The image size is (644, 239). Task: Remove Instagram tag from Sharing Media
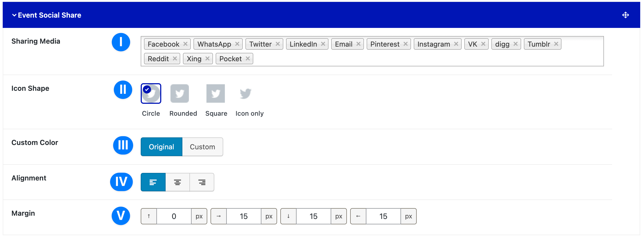click(456, 44)
